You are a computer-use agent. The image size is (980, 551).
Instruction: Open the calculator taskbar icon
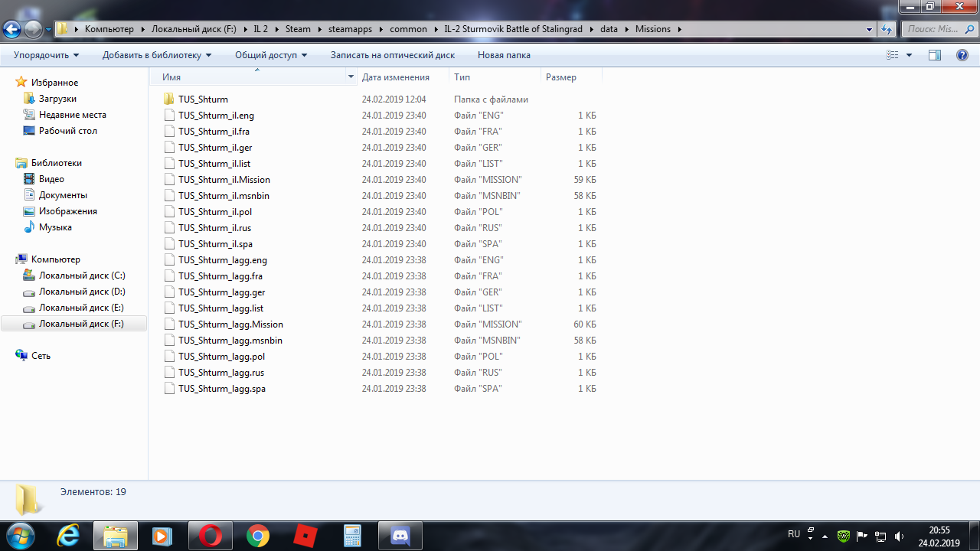(352, 536)
